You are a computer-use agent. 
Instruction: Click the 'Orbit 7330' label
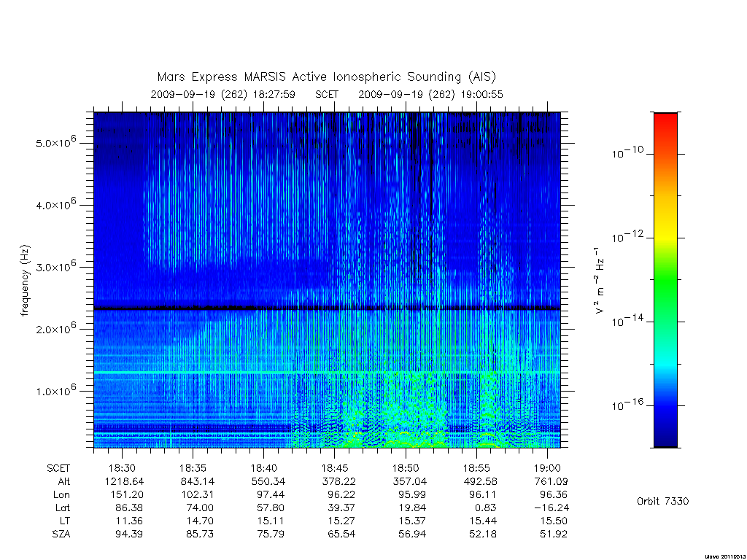[662, 501]
